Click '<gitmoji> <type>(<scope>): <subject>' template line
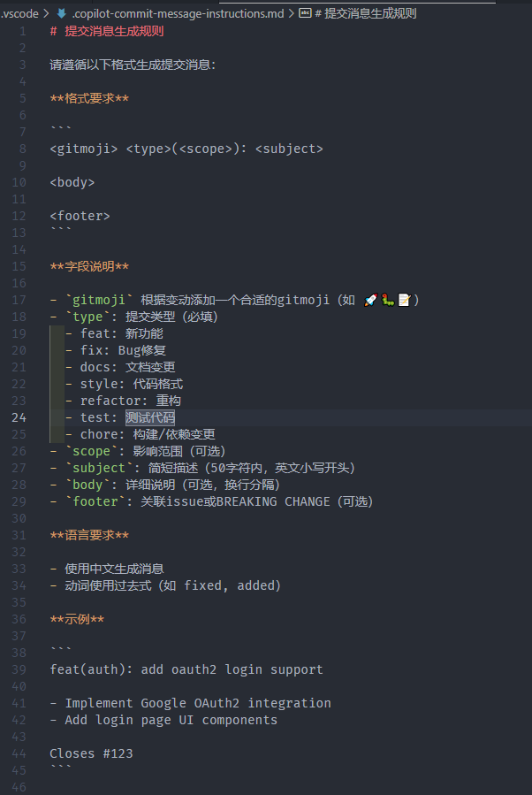The height and width of the screenshot is (795, 532). (186, 149)
